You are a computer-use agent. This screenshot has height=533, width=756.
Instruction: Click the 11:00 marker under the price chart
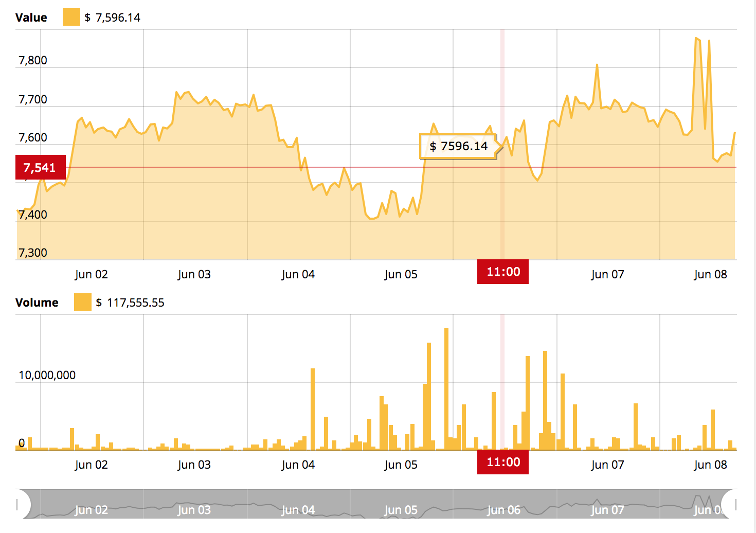tap(502, 272)
